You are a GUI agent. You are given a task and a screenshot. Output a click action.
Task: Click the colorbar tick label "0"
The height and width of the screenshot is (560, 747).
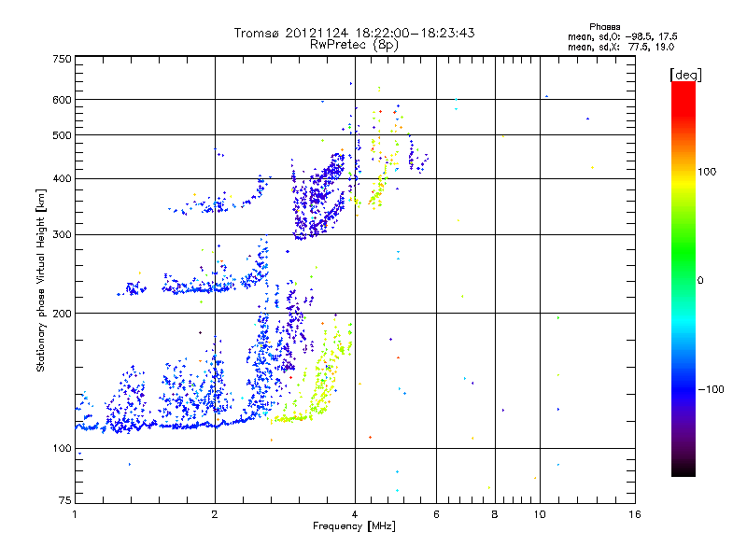click(x=699, y=281)
